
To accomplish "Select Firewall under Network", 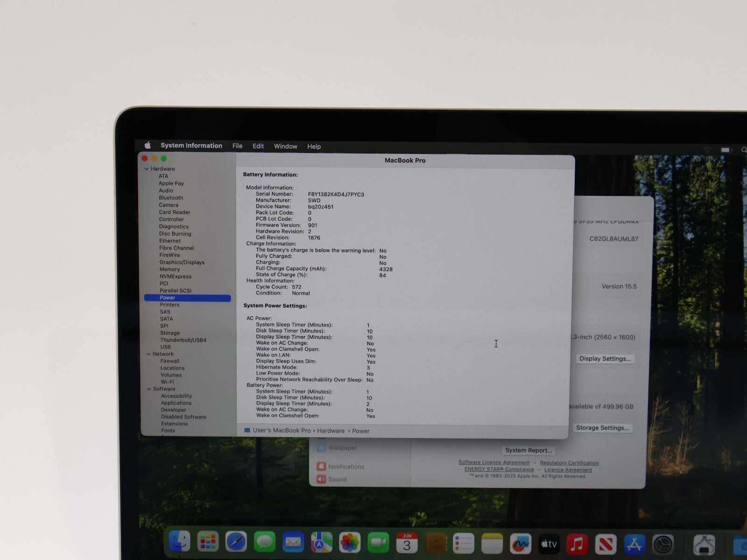I will coord(170,361).
